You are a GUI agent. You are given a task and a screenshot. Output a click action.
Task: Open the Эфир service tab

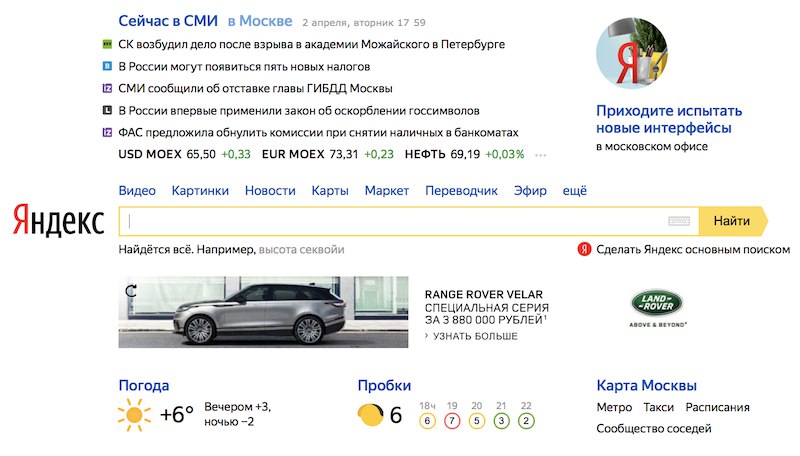(x=530, y=191)
